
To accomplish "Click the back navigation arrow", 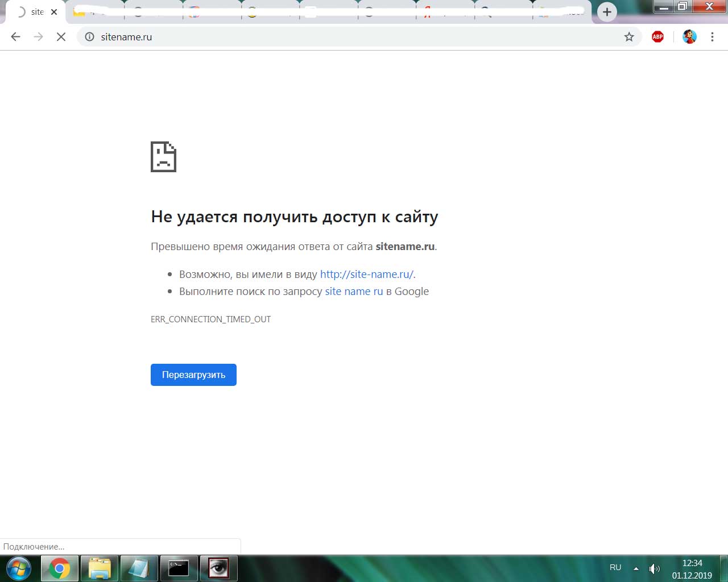I will [x=16, y=37].
